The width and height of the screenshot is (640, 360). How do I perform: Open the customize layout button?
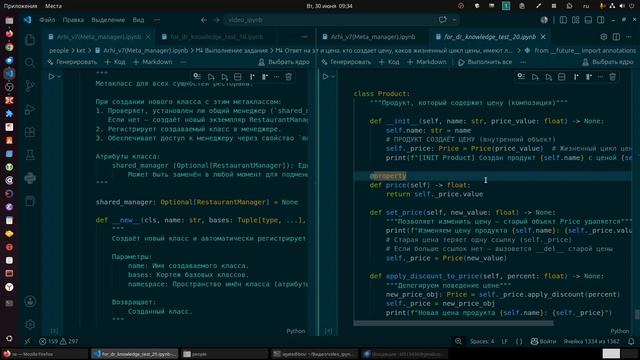(576, 20)
